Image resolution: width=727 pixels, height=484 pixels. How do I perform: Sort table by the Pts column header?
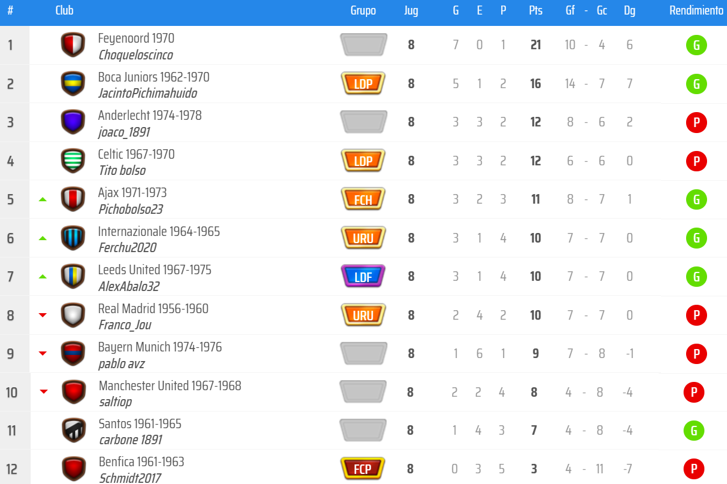536,10
